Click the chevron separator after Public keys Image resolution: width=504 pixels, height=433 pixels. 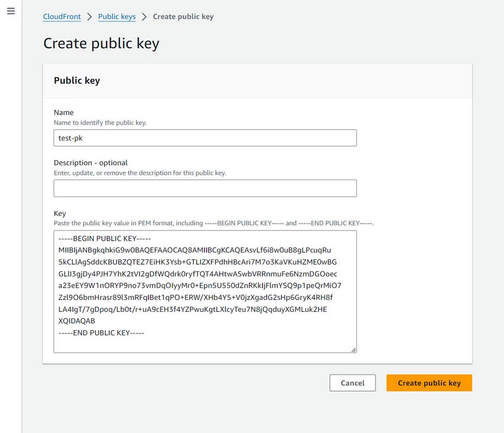point(144,16)
